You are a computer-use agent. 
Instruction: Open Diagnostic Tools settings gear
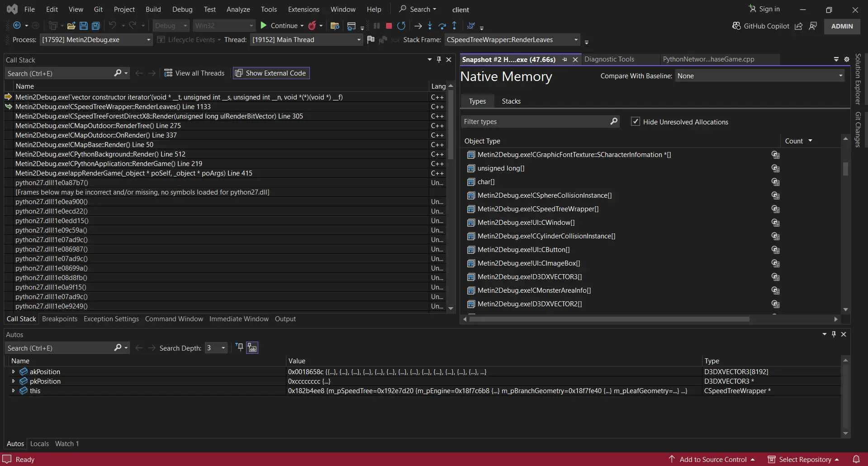tap(847, 59)
